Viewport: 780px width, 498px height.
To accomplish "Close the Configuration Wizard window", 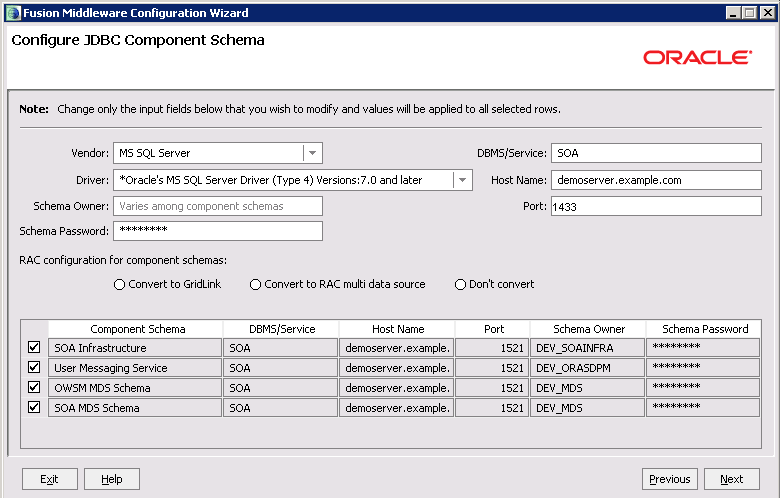I will pyautogui.click(x=767, y=13).
